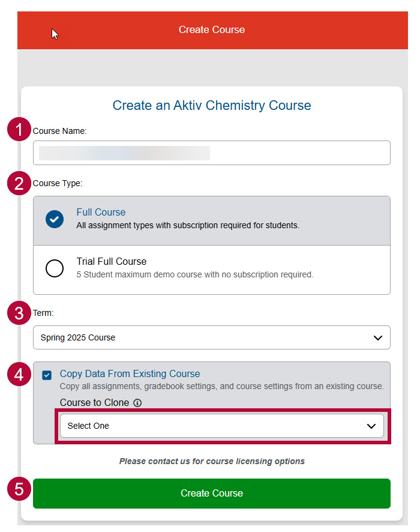Open the Select One course dropdown
Viewport: 420px width, 532px height.
tap(221, 426)
